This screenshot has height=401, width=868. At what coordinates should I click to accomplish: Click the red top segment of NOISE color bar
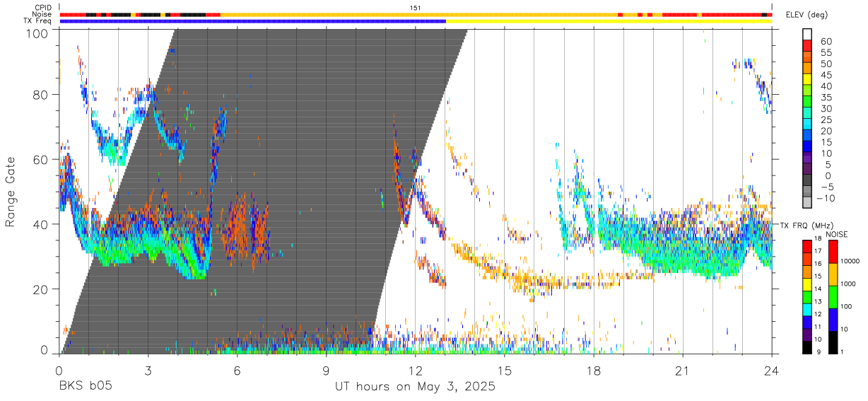[x=832, y=252]
